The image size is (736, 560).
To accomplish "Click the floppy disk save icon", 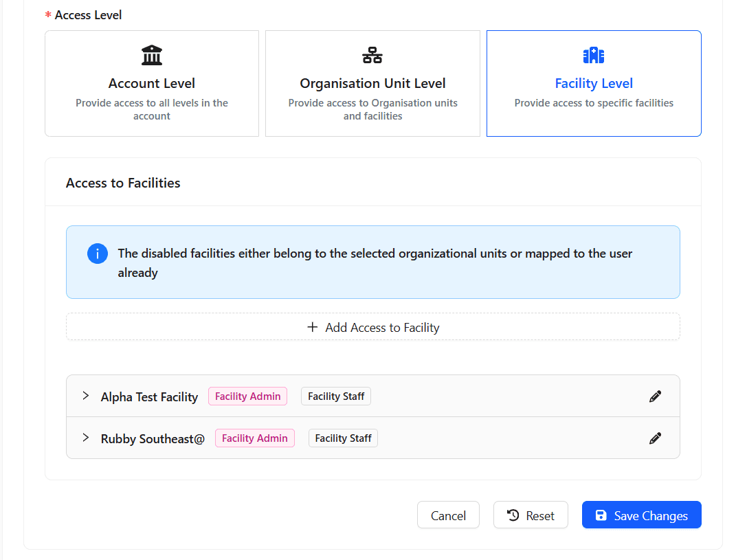I will click(601, 515).
